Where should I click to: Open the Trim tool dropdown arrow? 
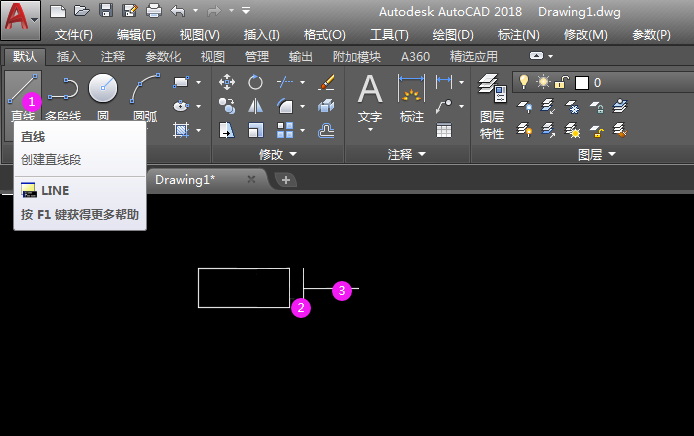pos(302,82)
